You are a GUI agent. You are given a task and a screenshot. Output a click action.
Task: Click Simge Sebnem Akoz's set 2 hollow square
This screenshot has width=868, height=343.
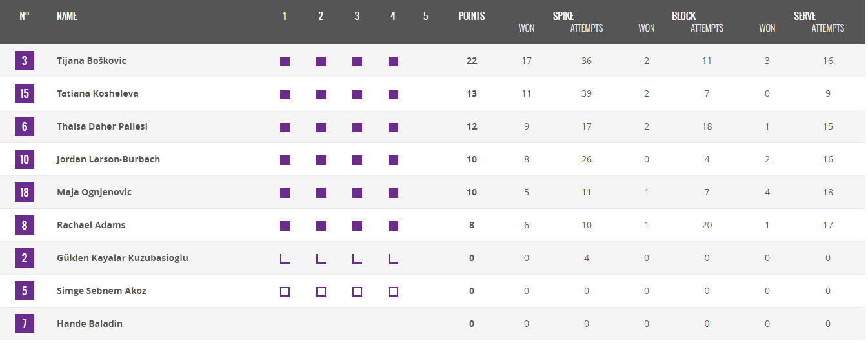(321, 291)
